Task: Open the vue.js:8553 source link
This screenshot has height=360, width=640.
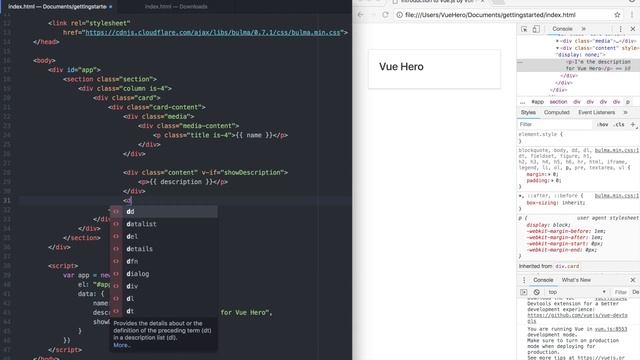Action: pos(611,329)
